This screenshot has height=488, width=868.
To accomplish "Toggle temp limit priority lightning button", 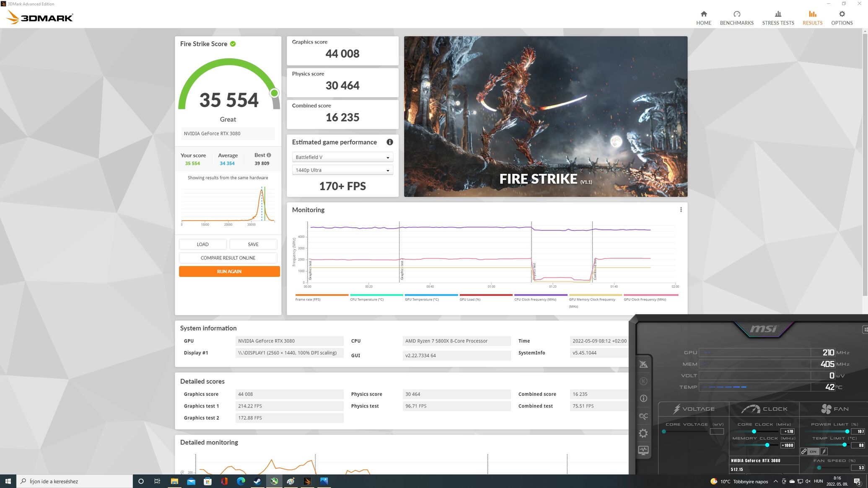I will tap(824, 452).
